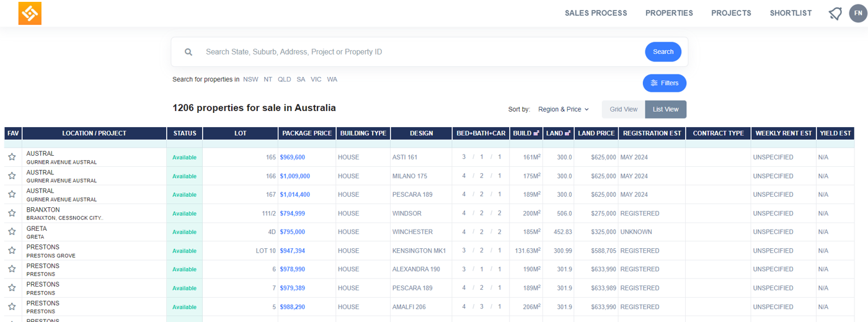Filter properties by NT
The width and height of the screenshot is (868, 322).
268,79
